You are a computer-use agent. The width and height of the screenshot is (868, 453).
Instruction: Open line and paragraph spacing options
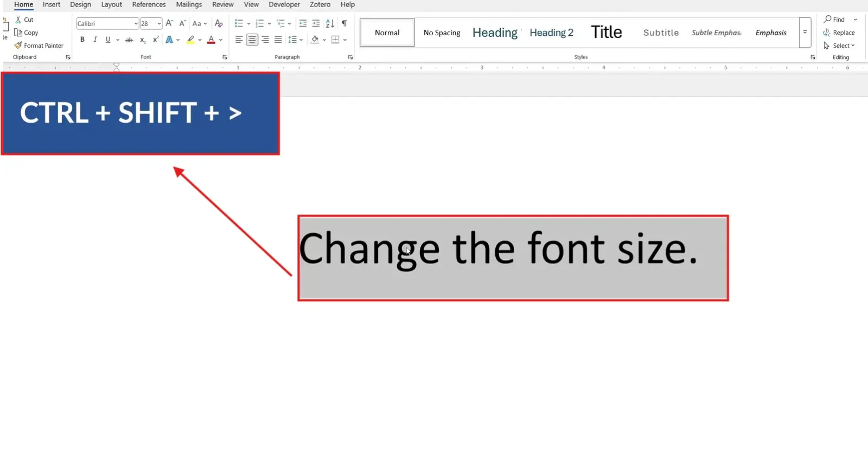click(295, 40)
